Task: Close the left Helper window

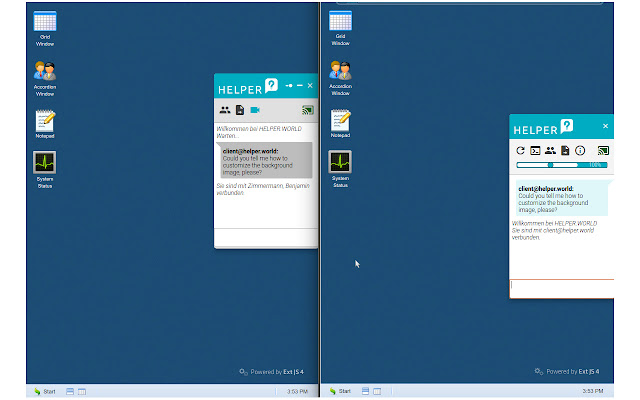Action: point(310,86)
